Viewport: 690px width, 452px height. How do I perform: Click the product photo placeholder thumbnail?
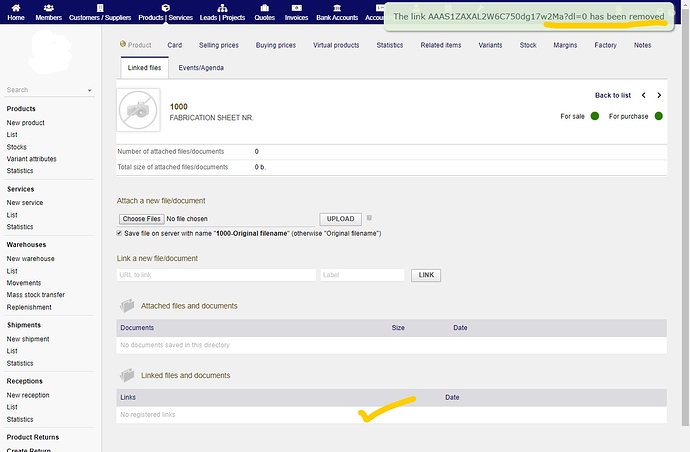(138, 110)
